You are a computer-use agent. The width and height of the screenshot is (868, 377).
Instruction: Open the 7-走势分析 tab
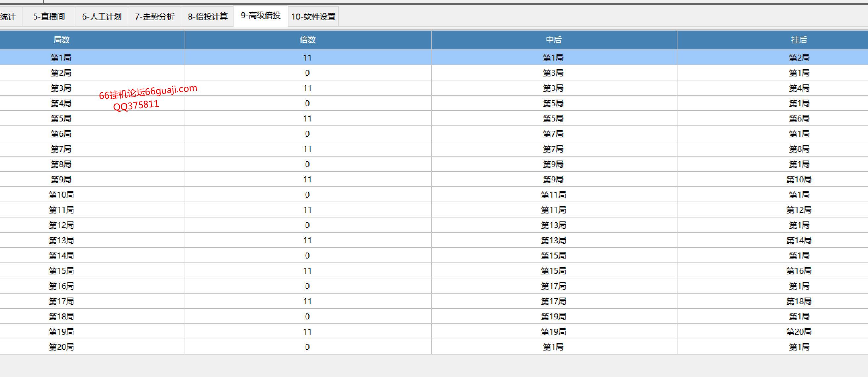(155, 17)
